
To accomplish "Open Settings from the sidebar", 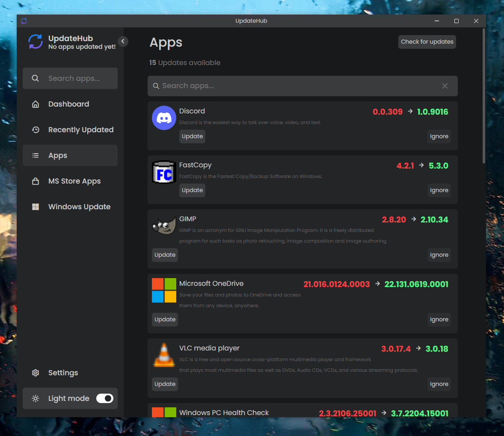I will click(70, 373).
